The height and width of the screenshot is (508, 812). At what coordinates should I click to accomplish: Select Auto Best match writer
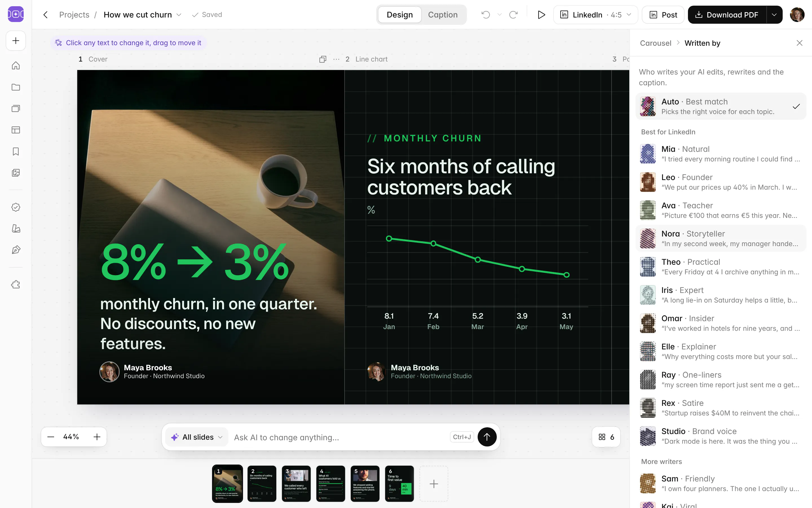pyautogui.click(x=721, y=106)
